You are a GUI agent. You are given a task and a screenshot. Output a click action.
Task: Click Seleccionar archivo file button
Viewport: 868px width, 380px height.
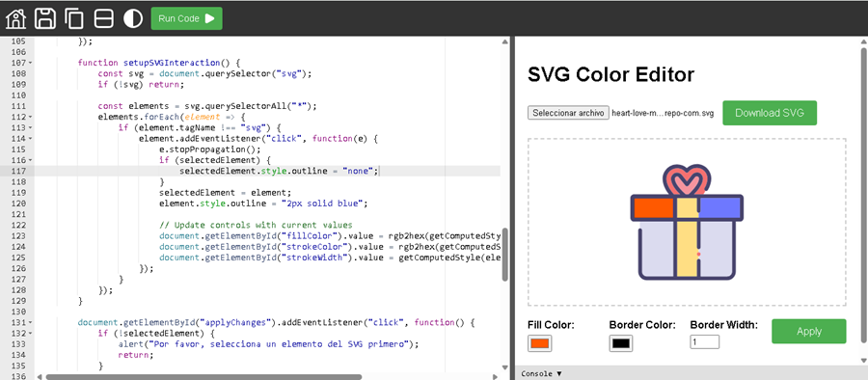pyautogui.click(x=568, y=113)
